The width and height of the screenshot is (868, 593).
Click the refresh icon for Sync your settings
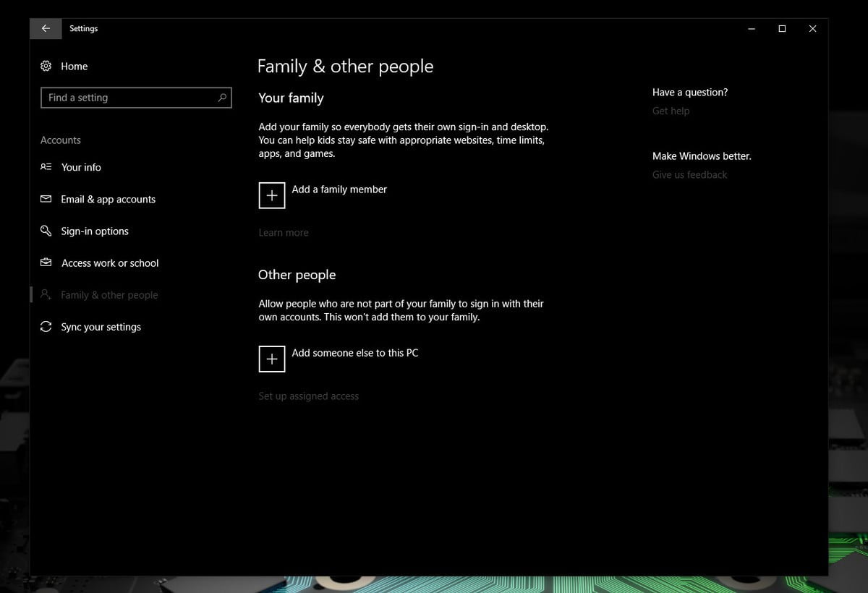click(x=46, y=326)
